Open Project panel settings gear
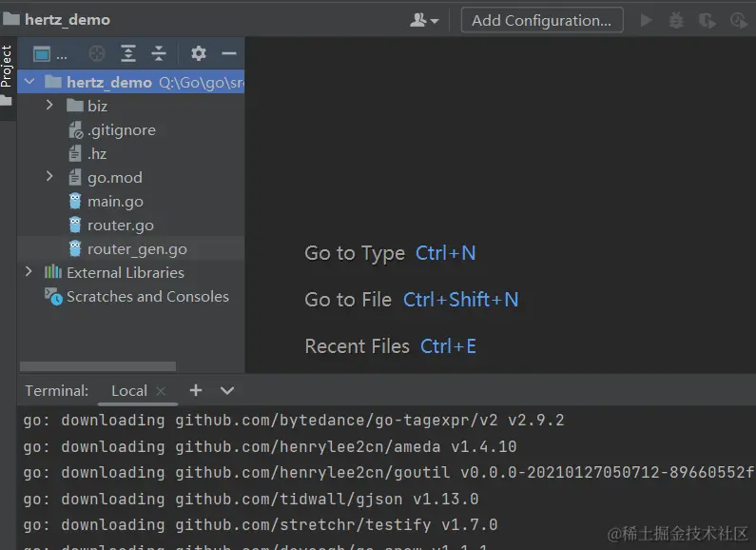756x550 pixels. coord(198,53)
